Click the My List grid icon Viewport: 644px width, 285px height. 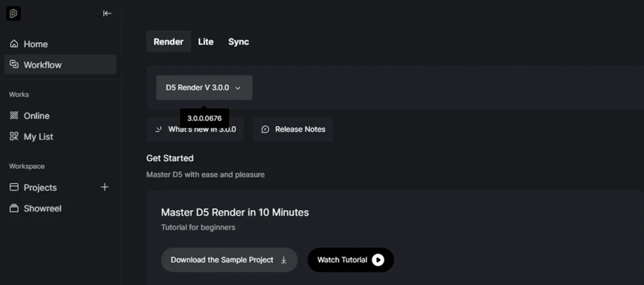(x=14, y=137)
